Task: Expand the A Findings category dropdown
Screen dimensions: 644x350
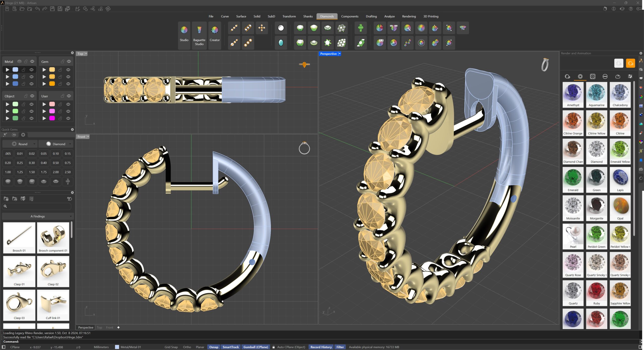Action: pos(37,216)
